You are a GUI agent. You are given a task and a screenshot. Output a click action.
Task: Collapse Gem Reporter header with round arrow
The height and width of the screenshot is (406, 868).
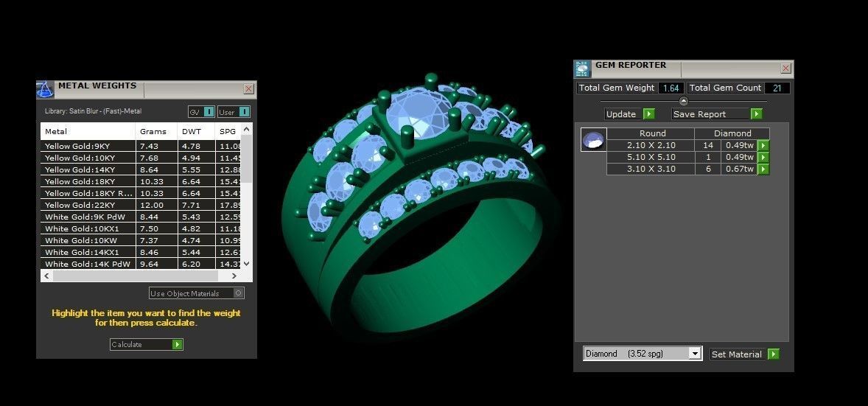click(684, 101)
